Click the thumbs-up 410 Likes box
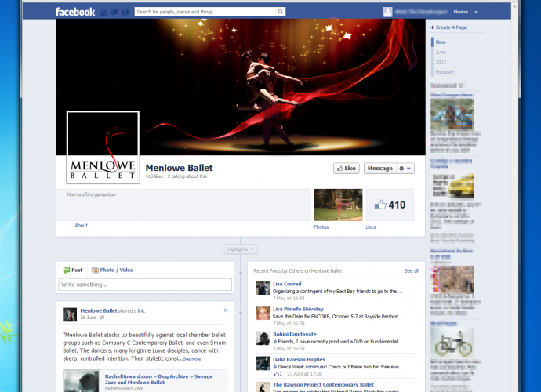This screenshot has width=541, height=392. pyautogui.click(x=390, y=205)
